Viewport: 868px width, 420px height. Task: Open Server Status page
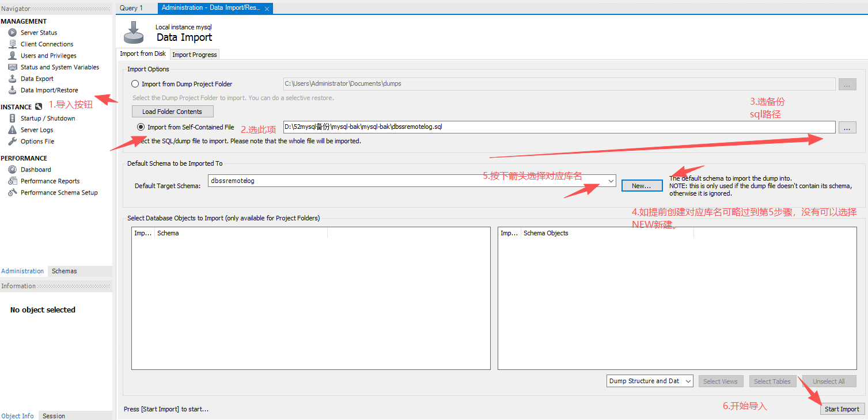point(39,33)
